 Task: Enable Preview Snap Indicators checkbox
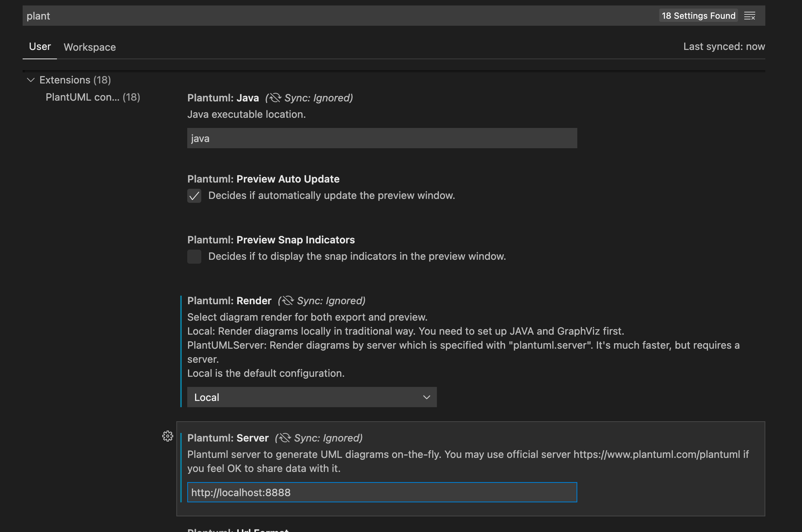tap(194, 257)
